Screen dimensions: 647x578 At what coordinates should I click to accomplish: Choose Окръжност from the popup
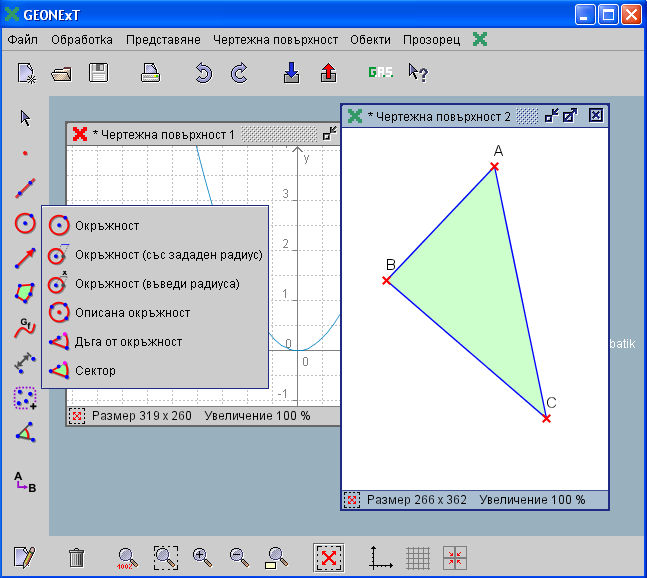point(155,226)
